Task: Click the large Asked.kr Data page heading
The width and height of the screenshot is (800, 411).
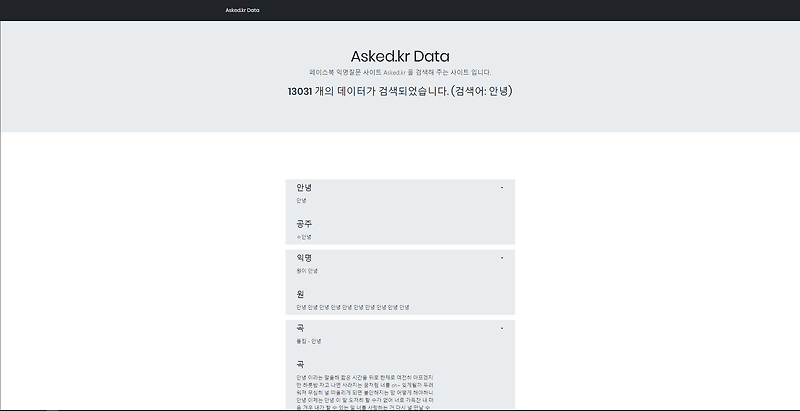Action: tap(400, 56)
